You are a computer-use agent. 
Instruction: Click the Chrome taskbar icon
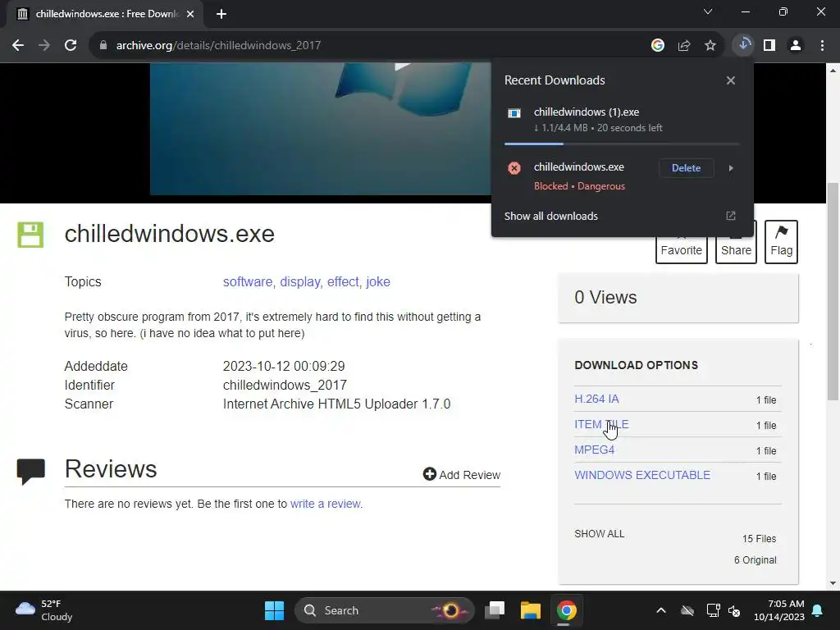(566, 610)
